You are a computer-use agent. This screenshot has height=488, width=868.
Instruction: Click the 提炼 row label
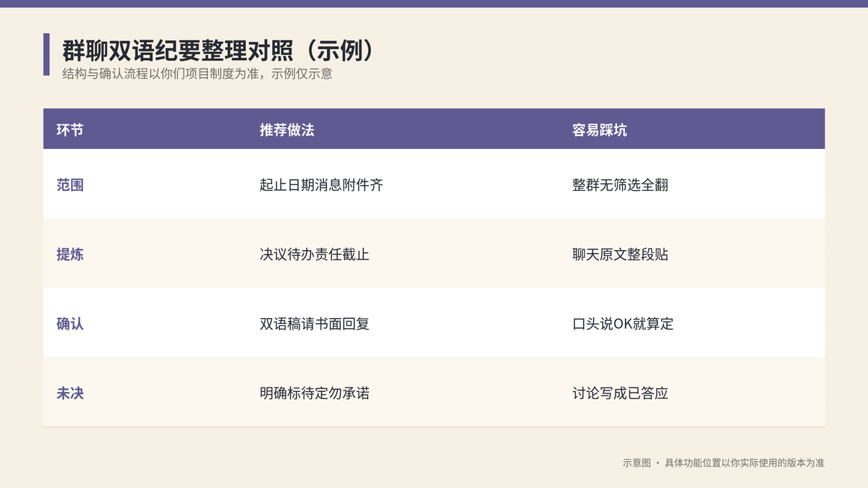point(70,254)
